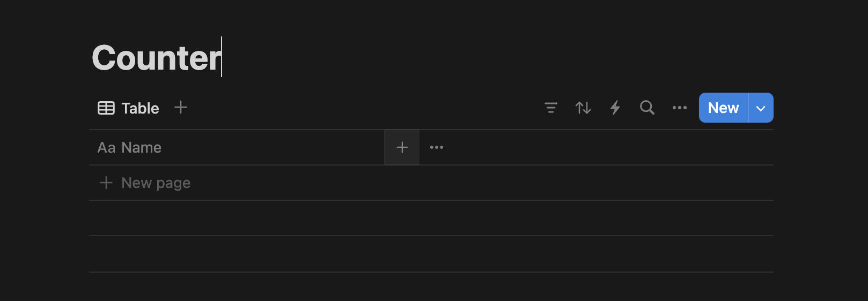This screenshot has width=868, height=301.
Task: Click the Search magnifier icon
Action: [x=647, y=108]
